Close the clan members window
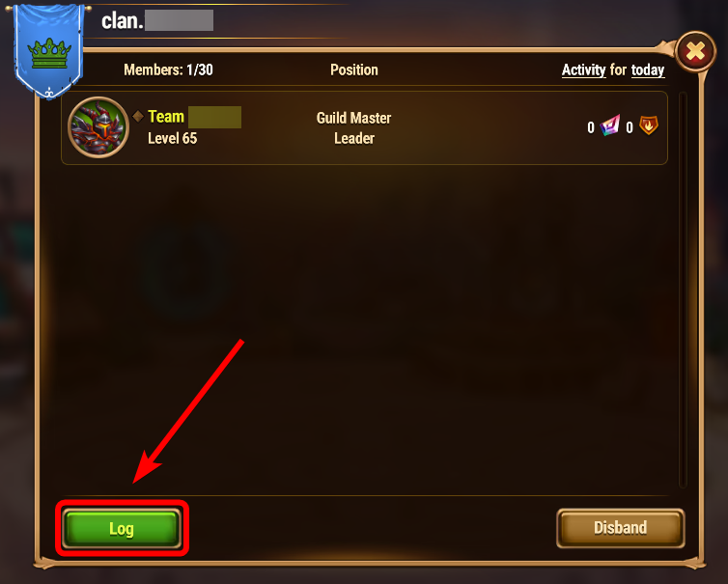728x584 pixels. (x=695, y=51)
